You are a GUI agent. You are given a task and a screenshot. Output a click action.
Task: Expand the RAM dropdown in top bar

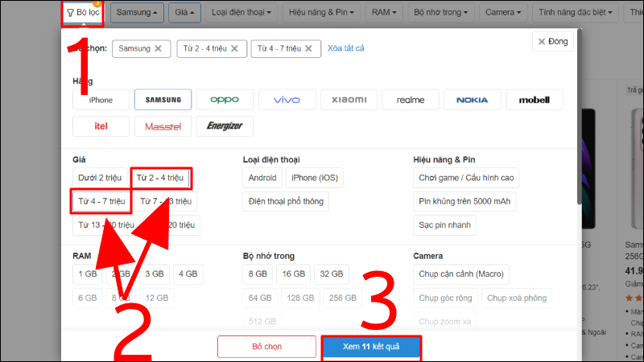coord(384,13)
